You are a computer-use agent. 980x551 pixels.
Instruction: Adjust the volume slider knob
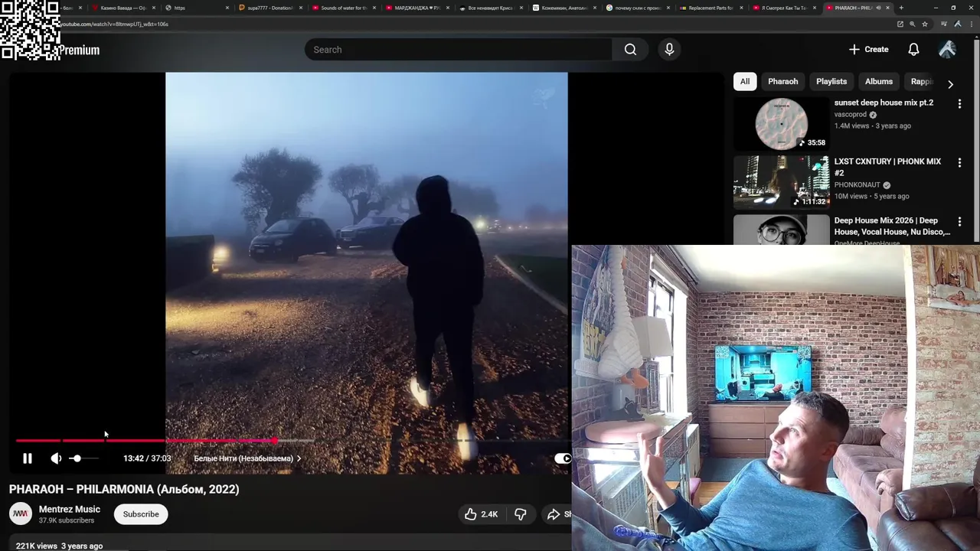click(76, 458)
